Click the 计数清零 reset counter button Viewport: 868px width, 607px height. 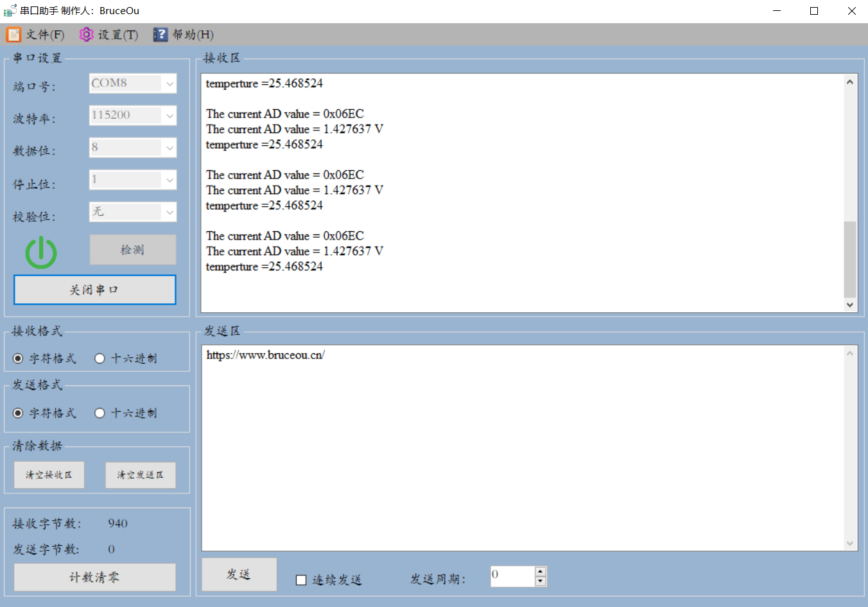[95, 577]
